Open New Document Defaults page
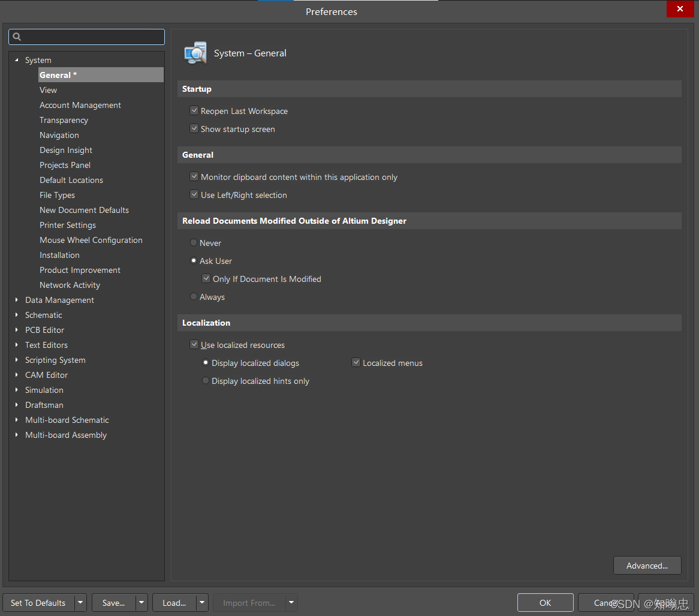Viewport: 699px width, 616px height. click(85, 210)
